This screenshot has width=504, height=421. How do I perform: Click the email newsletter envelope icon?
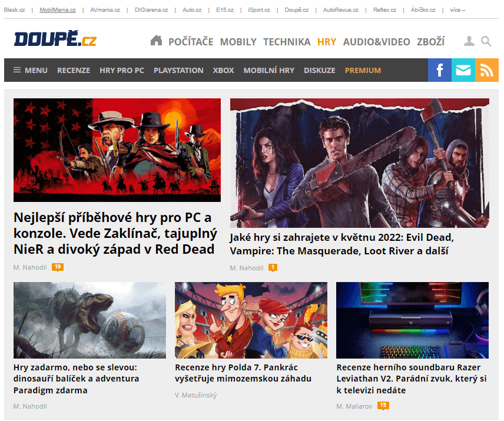463,70
